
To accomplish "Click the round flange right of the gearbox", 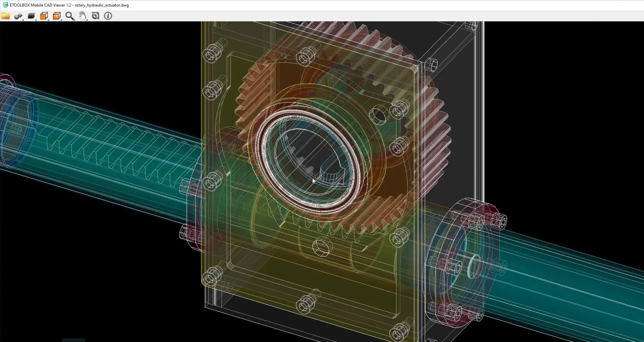I will tap(463, 263).
